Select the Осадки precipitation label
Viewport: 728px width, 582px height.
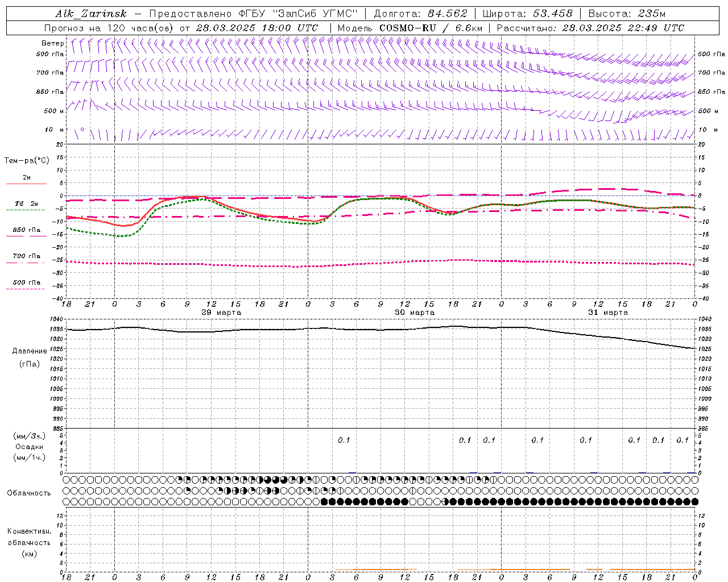coord(30,447)
